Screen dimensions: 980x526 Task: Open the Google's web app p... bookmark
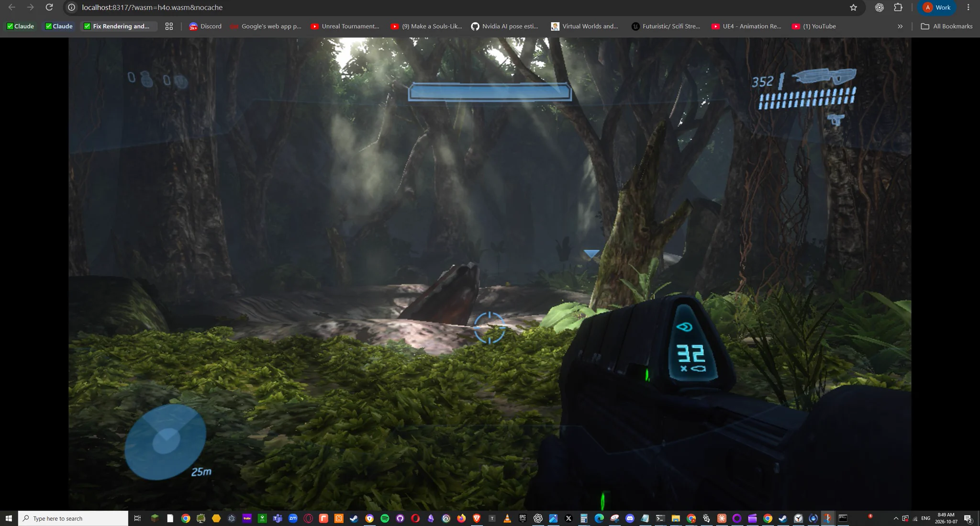point(266,26)
